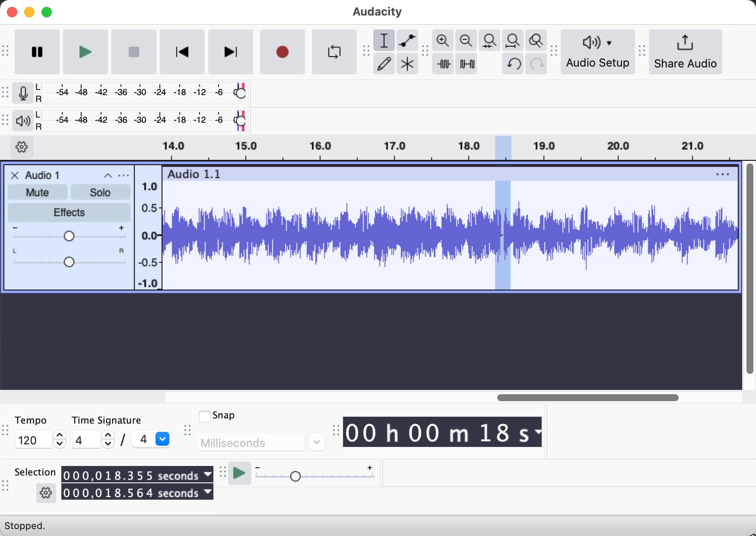Image resolution: width=756 pixels, height=536 pixels.
Task: Open the Effects panel for Audio 1
Action: tap(69, 212)
